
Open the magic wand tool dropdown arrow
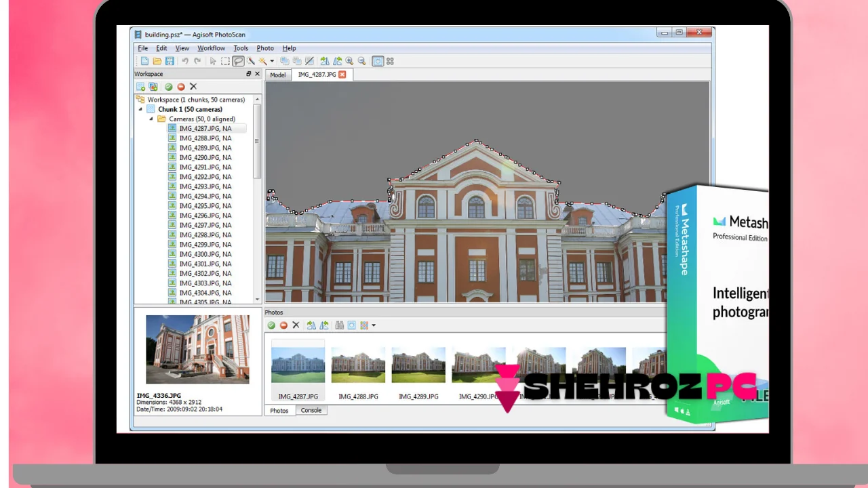tap(272, 61)
